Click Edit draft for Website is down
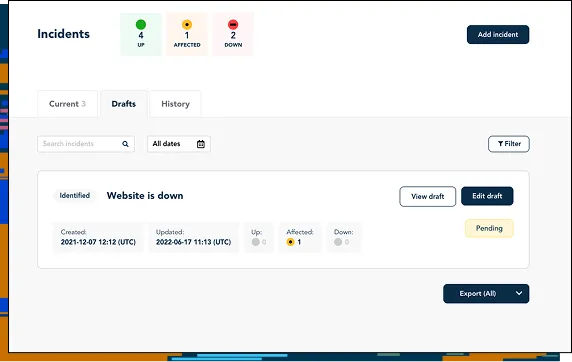 (487, 196)
